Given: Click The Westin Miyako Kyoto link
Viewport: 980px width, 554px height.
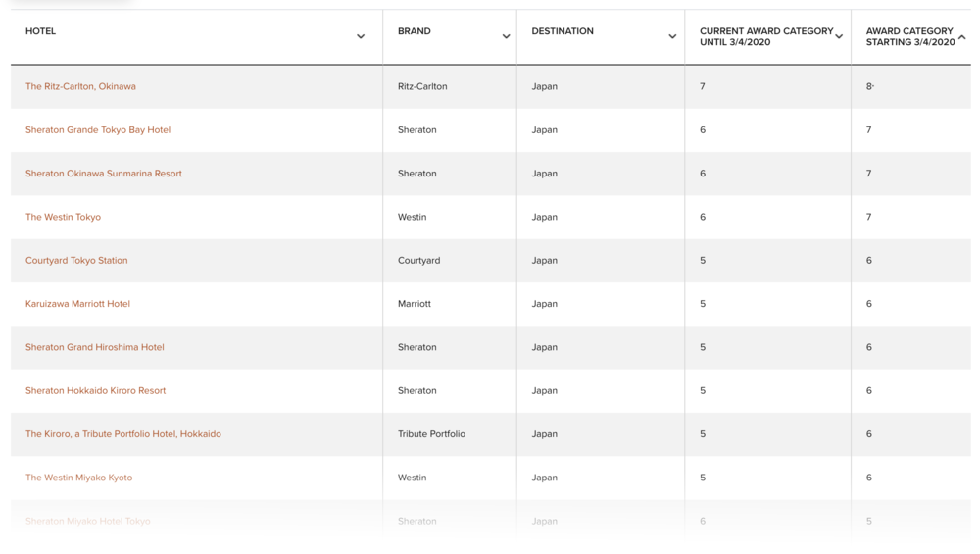Looking at the screenshot, I should tap(78, 478).
